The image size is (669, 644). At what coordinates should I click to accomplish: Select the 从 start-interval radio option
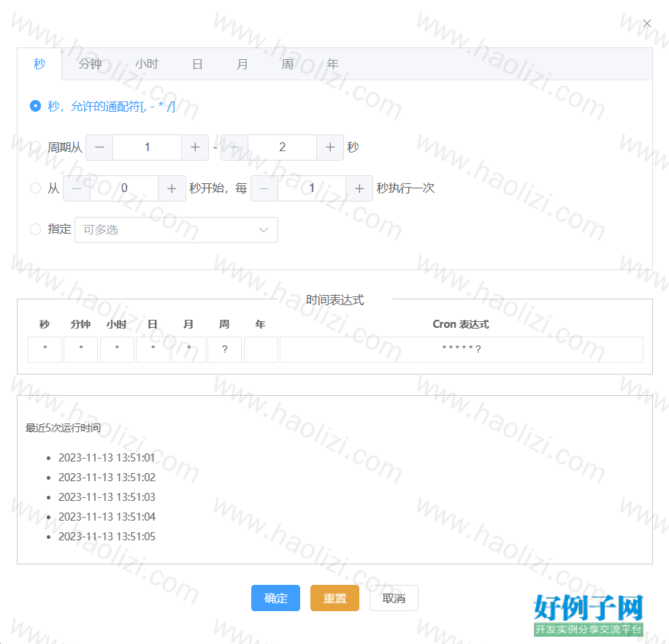coord(35,188)
